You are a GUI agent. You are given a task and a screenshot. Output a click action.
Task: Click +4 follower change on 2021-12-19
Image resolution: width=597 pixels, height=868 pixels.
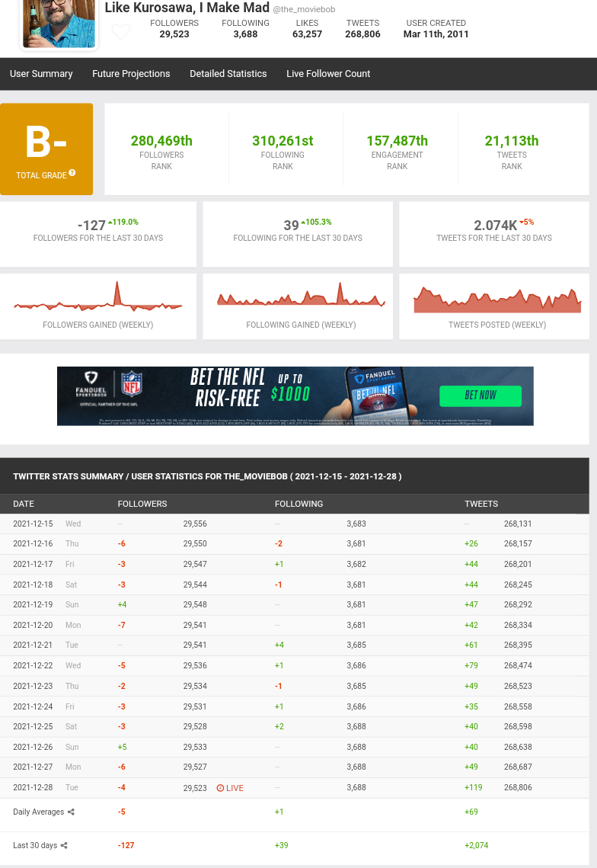[x=123, y=604]
